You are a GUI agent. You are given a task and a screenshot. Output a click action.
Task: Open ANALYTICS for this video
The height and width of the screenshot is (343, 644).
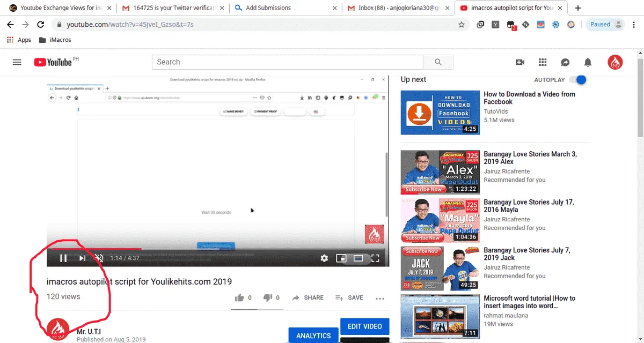pyautogui.click(x=313, y=335)
